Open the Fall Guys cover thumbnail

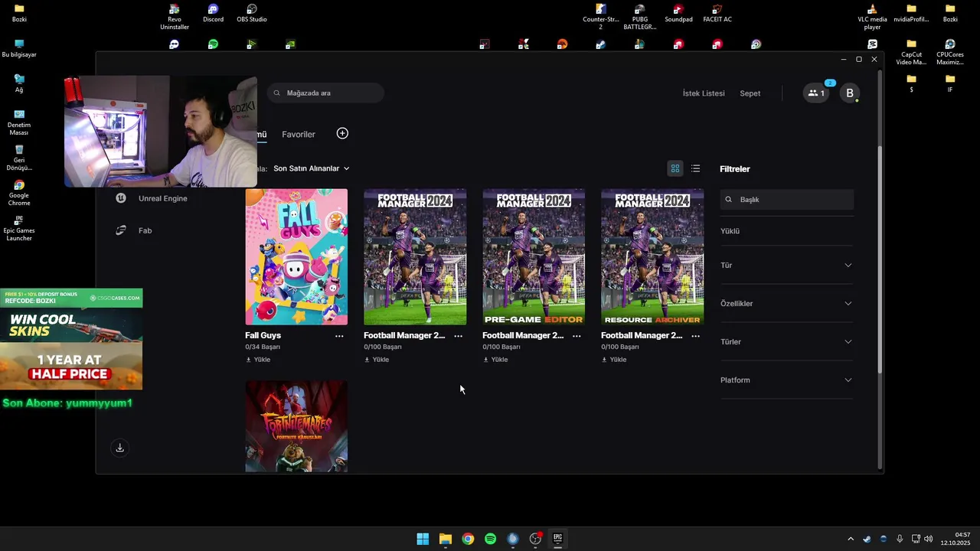(x=296, y=257)
